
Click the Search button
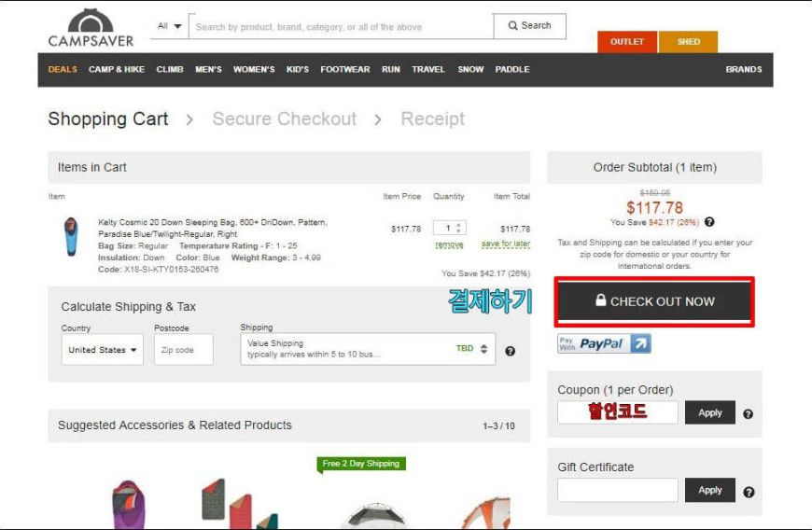pos(530,26)
